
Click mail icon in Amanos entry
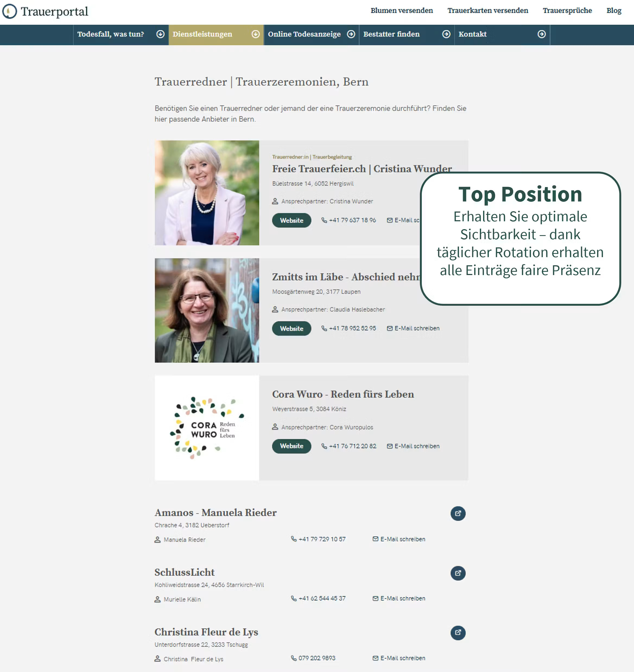(x=375, y=539)
